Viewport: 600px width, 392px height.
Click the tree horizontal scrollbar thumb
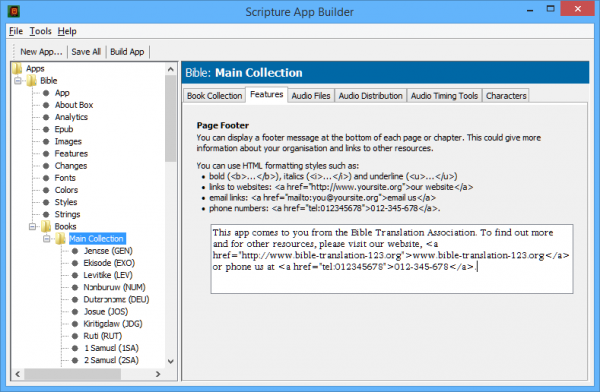pyautogui.click(x=73, y=374)
